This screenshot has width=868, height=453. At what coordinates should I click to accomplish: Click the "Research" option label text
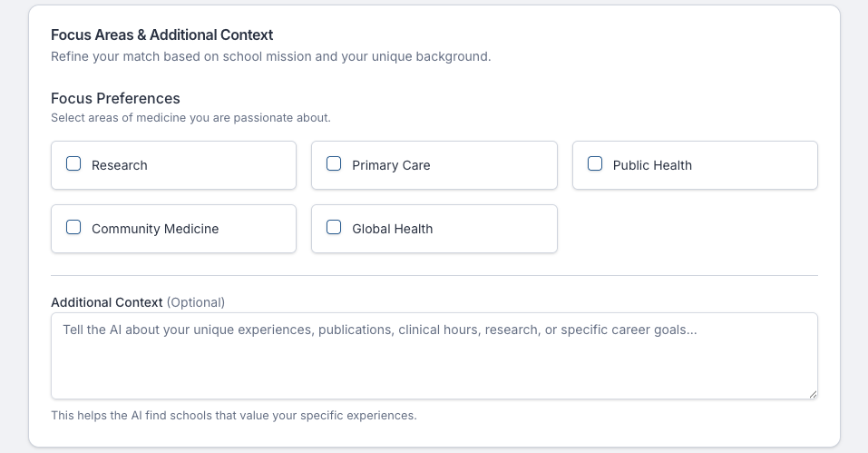120,165
